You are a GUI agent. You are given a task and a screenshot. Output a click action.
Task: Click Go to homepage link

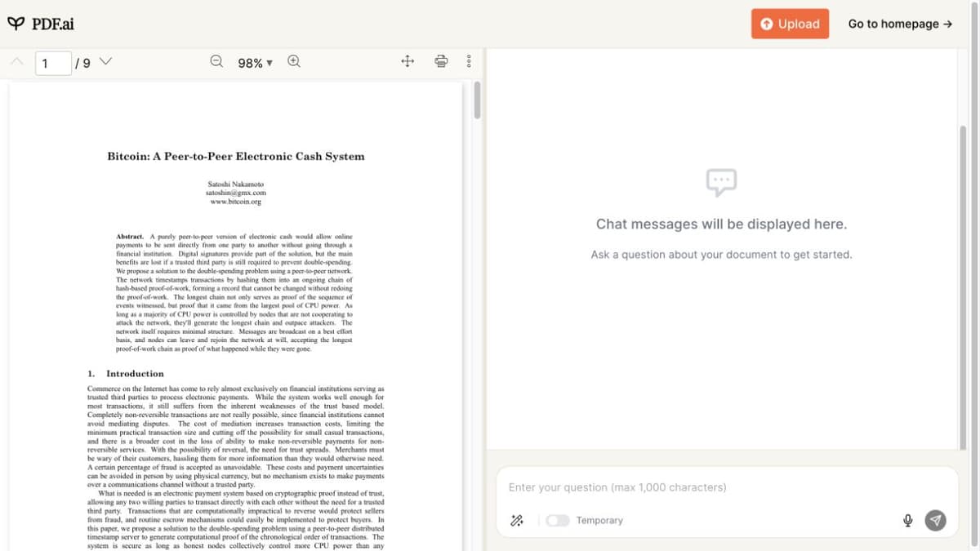click(900, 24)
